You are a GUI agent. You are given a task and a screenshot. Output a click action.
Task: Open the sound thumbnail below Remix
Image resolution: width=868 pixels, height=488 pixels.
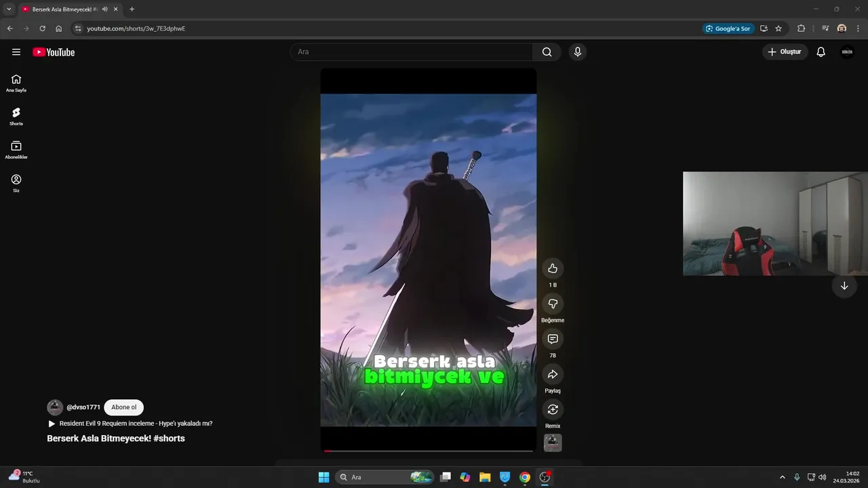click(553, 443)
